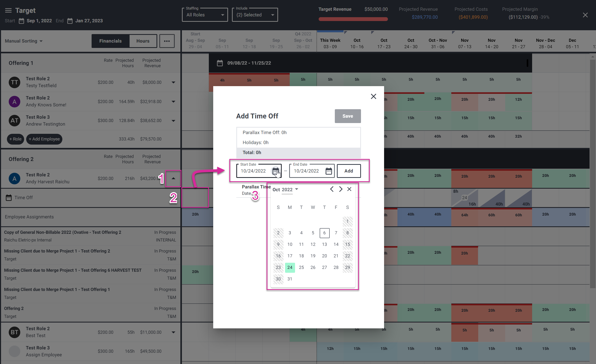This screenshot has height=364, width=596.
Task: Select October 25 in the calendar
Action: [301, 267]
